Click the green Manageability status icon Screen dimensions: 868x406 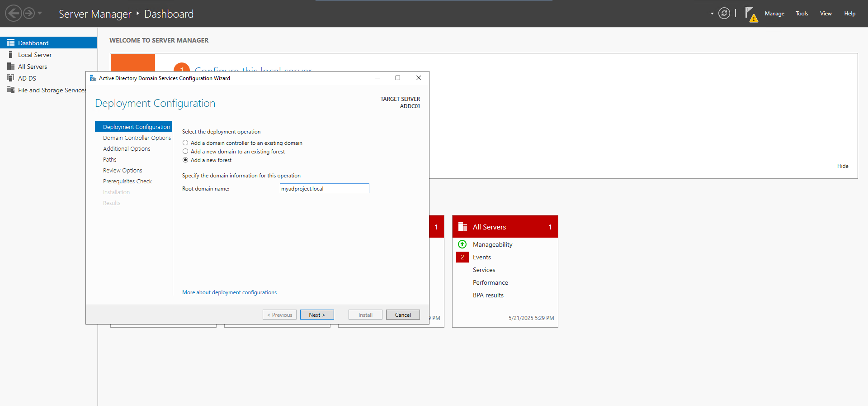462,244
